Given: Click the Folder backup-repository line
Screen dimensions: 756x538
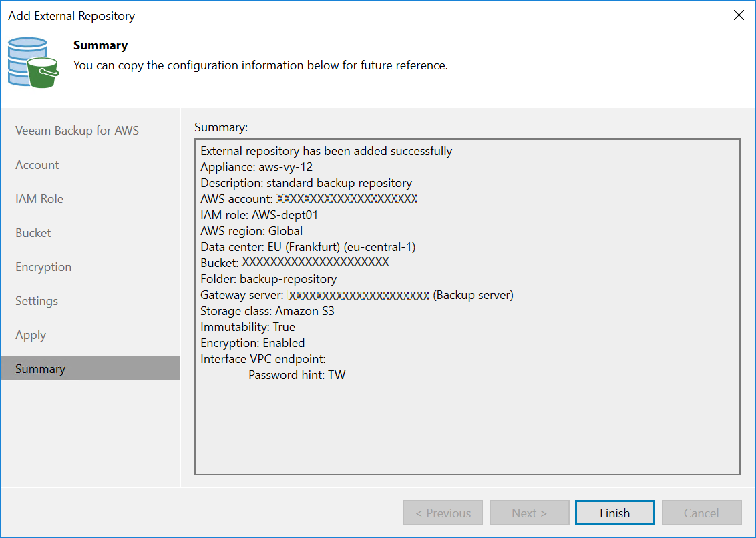Looking at the screenshot, I should 268,279.
